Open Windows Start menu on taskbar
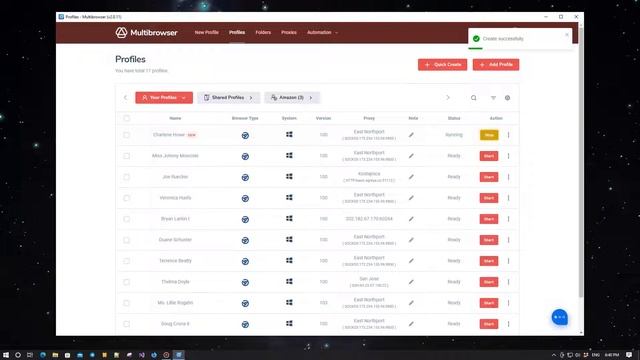This screenshot has width=640, height=360. [x=6, y=355]
